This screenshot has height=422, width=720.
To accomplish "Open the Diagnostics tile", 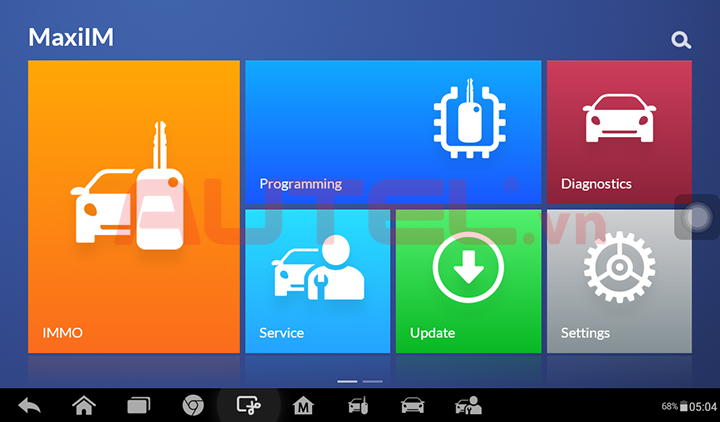I will pyautogui.click(x=619, y=132).
